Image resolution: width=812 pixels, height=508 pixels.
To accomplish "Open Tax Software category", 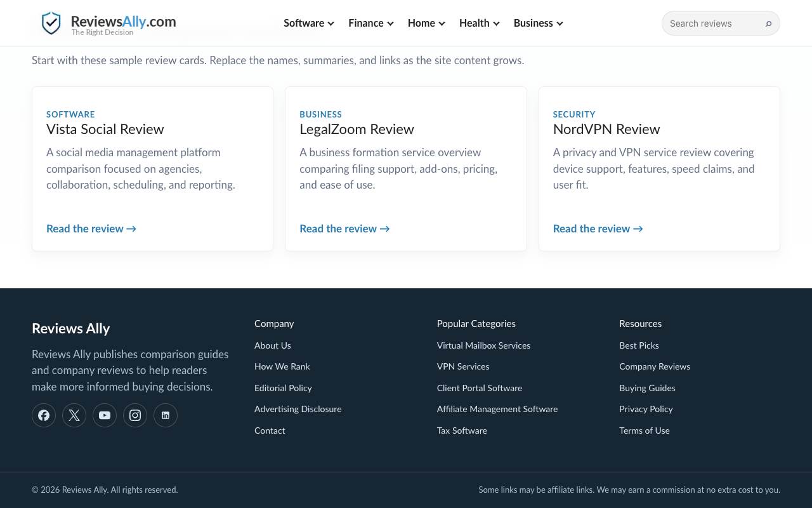I will (x=462, y=431).
